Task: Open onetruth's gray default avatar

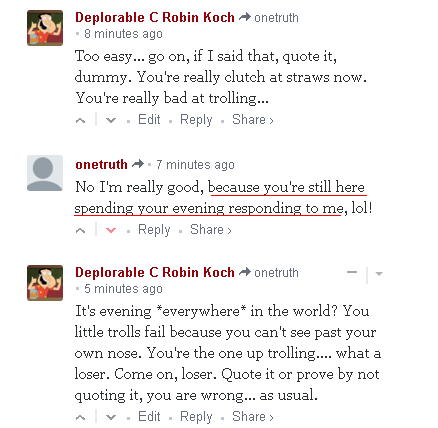Action: pyautogui.click(x=45, y=173)
